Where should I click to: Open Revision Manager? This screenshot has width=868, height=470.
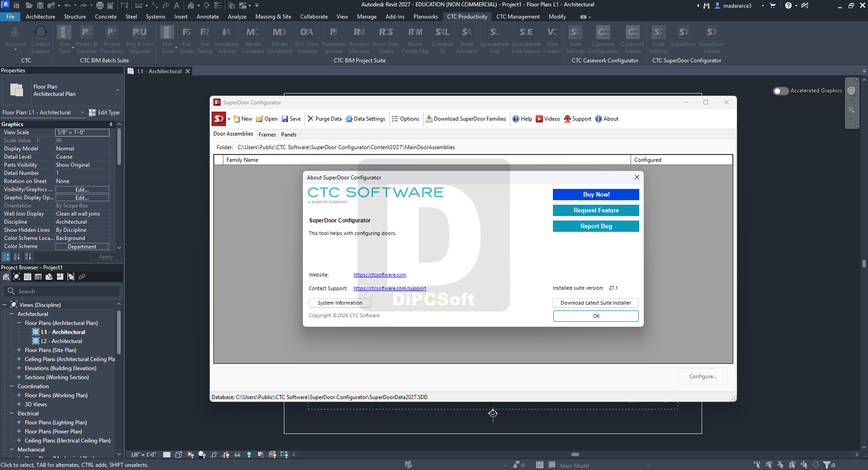tap(359, 40)
